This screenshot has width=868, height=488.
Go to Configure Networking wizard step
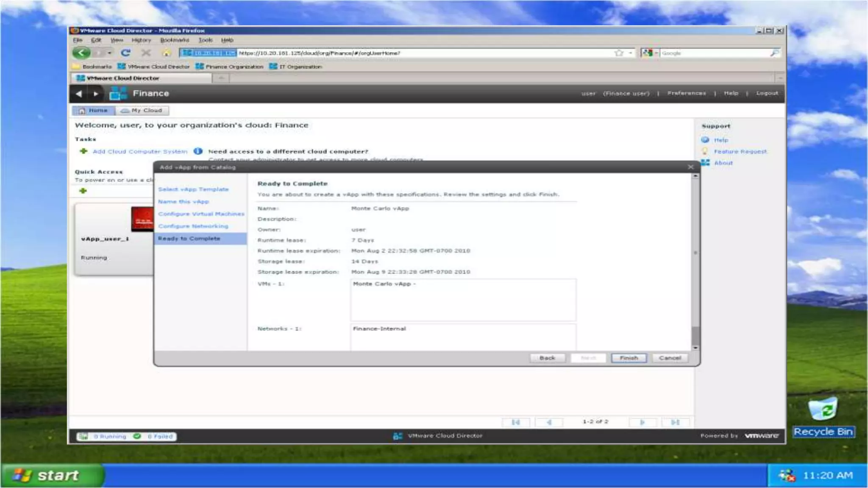pyautogui.click(x=193, y=226)
